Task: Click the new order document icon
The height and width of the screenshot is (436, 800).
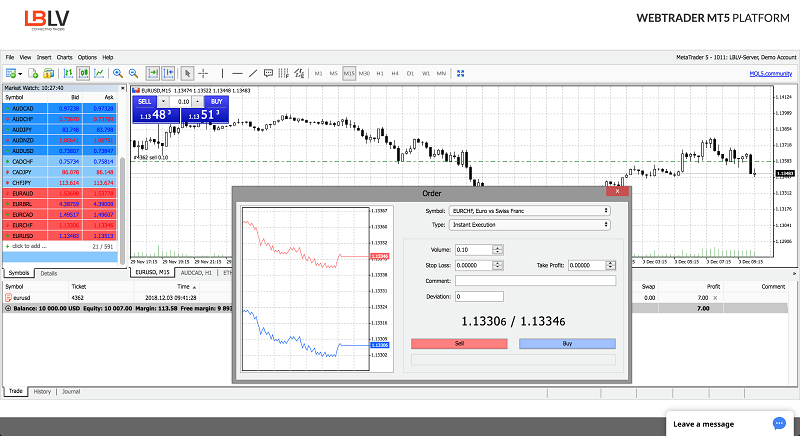Action: point(33,73)
